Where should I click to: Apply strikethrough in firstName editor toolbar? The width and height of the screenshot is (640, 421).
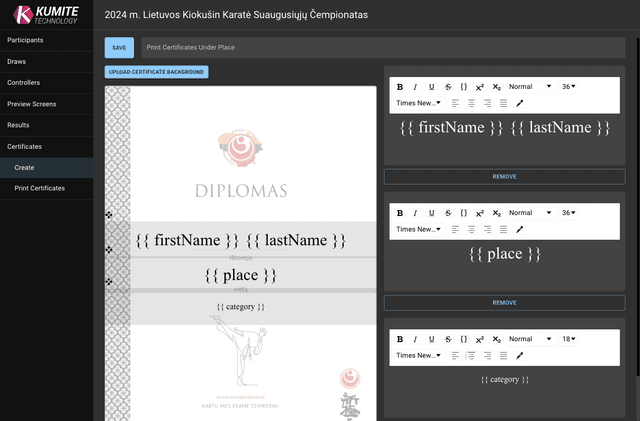(x=448, y=87)
